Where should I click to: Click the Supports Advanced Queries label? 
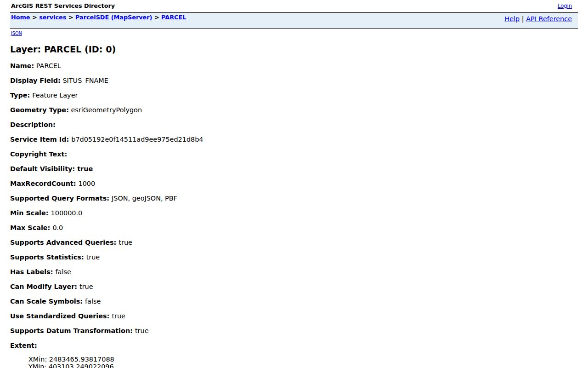(x=63, y=242)
